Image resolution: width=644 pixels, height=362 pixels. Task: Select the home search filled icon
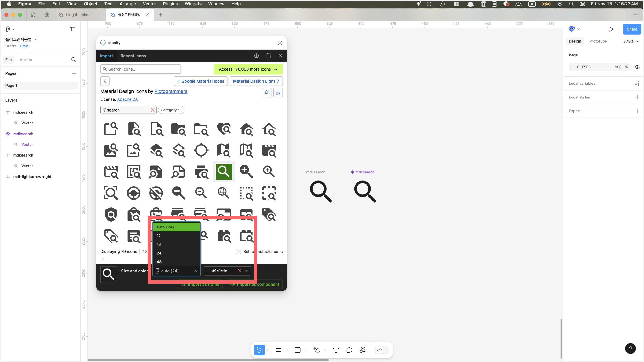coord(246,129)
